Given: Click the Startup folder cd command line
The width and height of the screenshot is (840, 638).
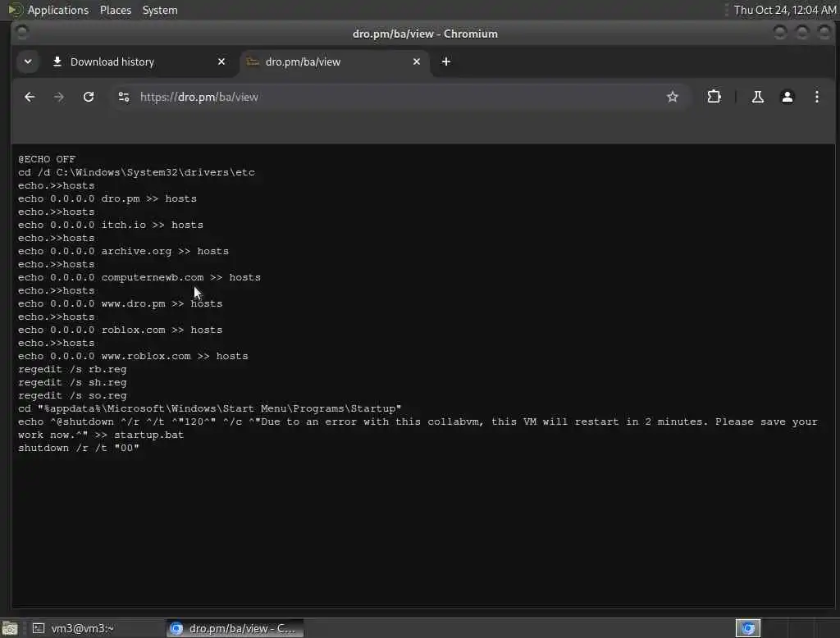Looking at the screenshot, I should click(209, 408).
